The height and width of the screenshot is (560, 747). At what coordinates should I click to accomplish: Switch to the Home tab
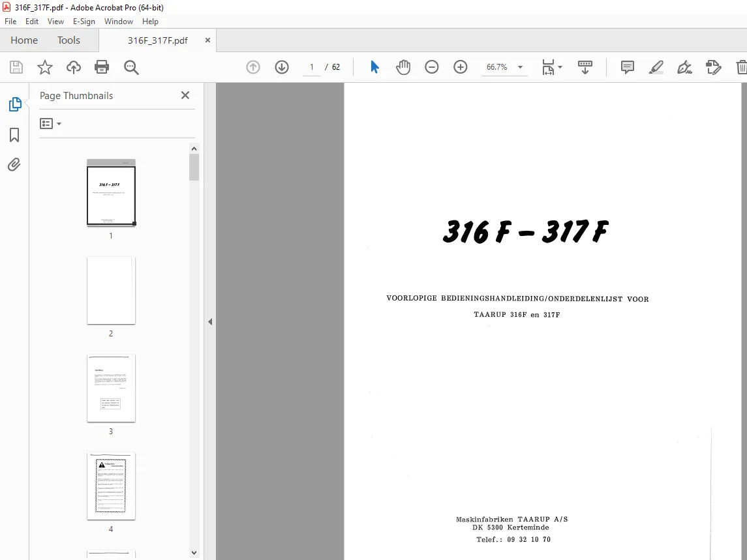click(24, 40)
